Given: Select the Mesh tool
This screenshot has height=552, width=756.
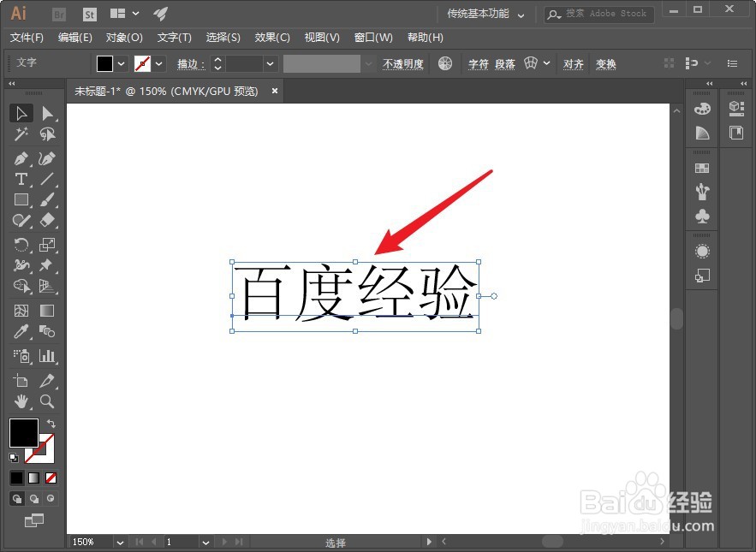Looking at the screenshot, I should [x=21, y=311].
